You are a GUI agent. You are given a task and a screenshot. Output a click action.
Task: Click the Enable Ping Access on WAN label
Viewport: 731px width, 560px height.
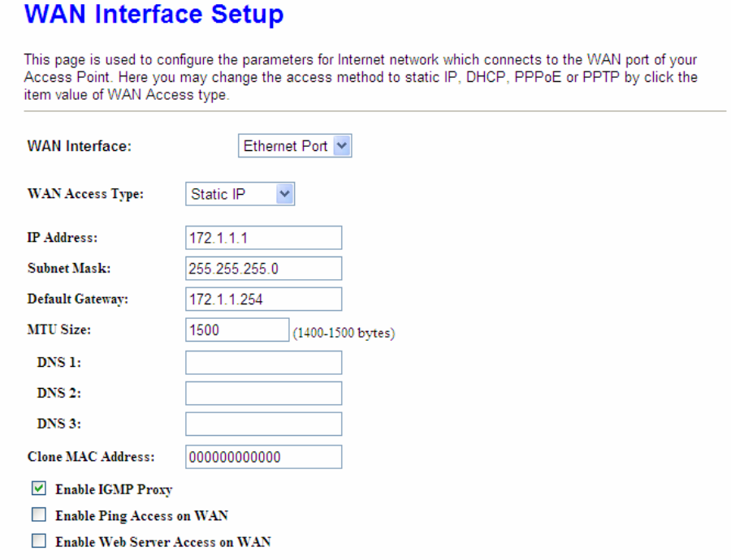pos(141,515)
